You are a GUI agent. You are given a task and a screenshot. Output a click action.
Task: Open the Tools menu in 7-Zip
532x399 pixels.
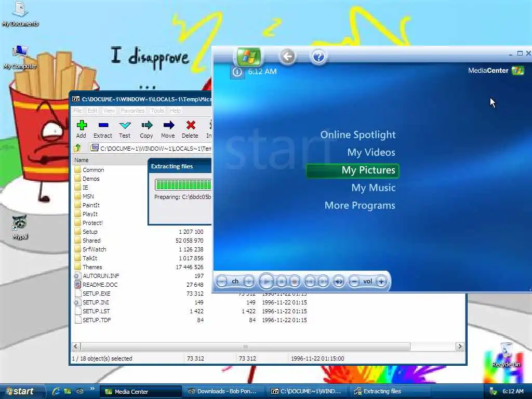[x=157, y=111]
